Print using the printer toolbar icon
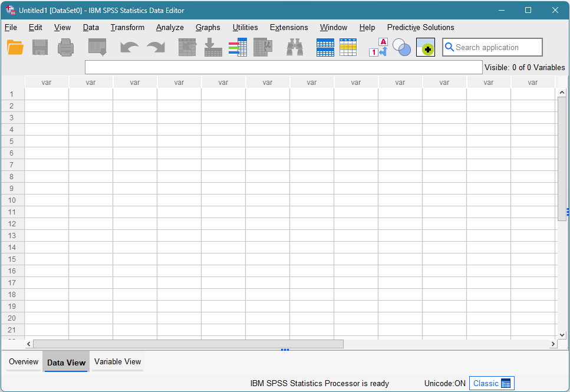This screenshot has height=392, width=570. point(66,47)
